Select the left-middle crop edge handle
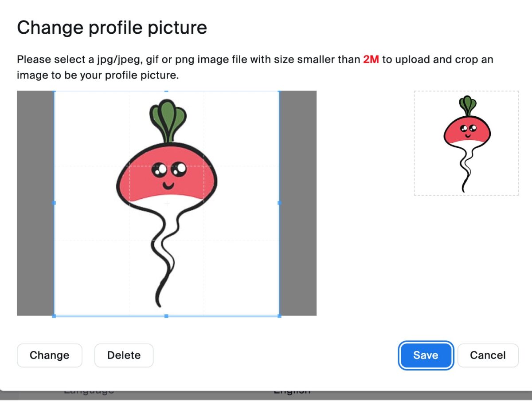532x402 pixels. (x=54, y=203)
